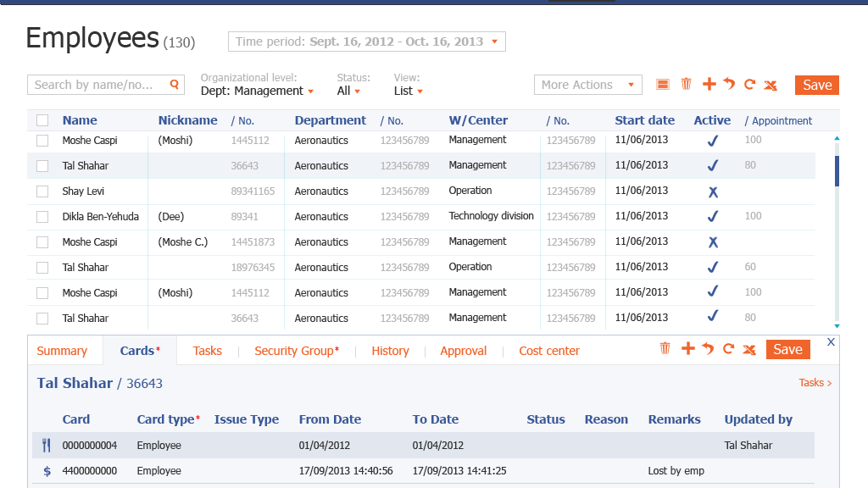Click the trash icon in the Cards panel toolbar
The width and height of the screenshot is (868, 488).
click(665, 348)
